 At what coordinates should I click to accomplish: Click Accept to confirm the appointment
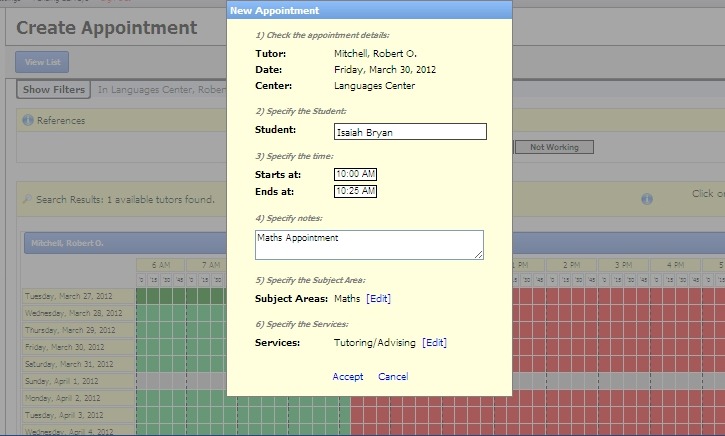pyautogui.click(x=348, y=376)
